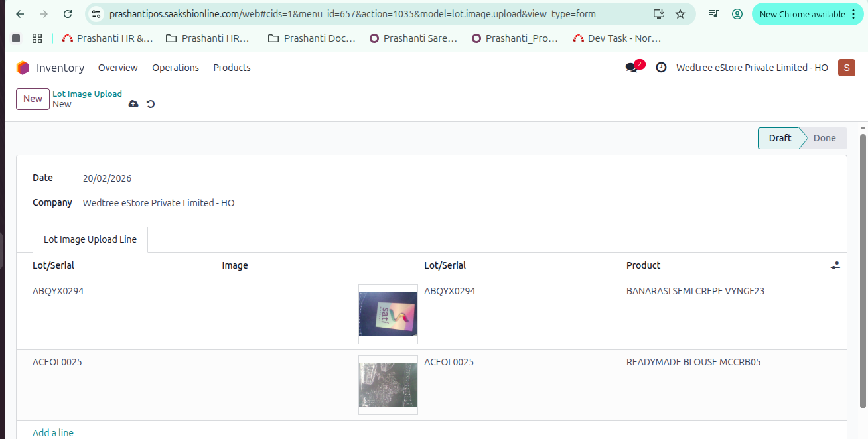Viewport: 868px width, 439px height.
Task: Open column settings adjust icon
Action: 835,265
